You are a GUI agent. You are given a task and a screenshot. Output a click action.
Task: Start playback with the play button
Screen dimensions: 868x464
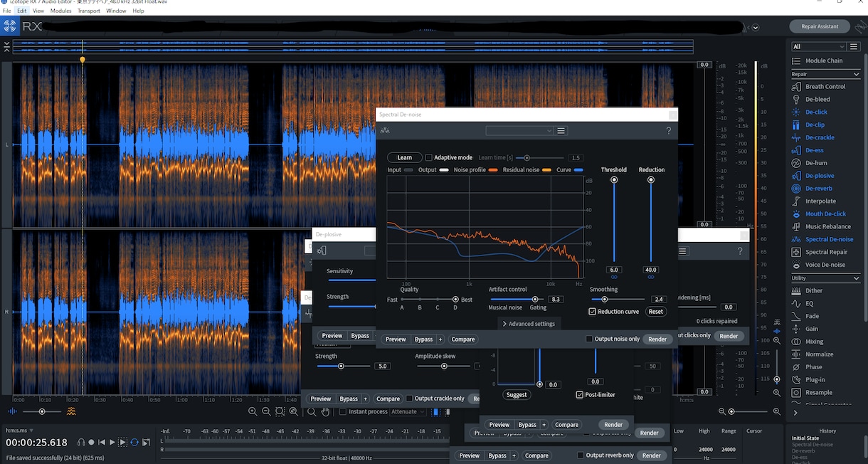coord(112,443)
